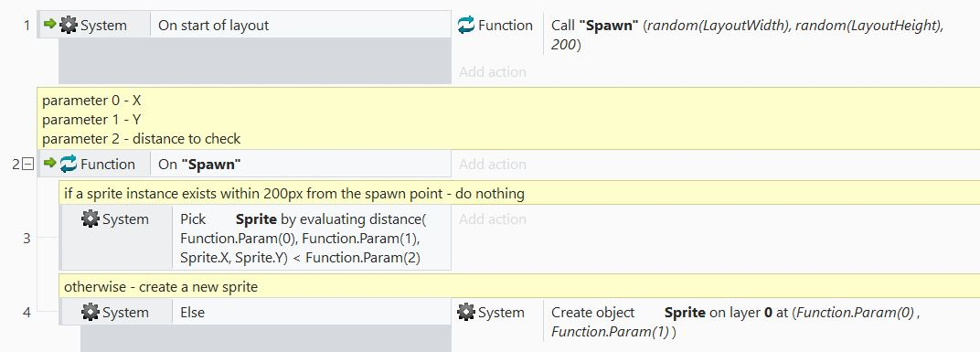The image size is (980, 352).
Task: Click the green arrow on event 1
Action: pos(49,25)
